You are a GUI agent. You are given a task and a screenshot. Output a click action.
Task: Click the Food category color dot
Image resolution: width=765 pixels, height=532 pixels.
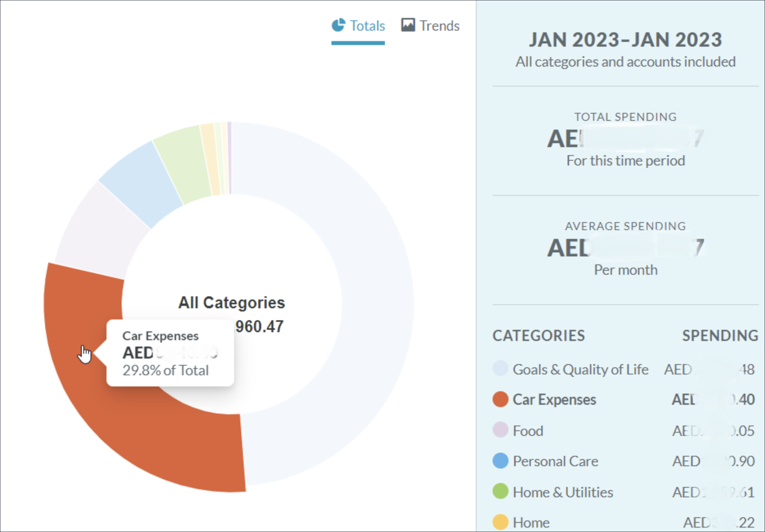pyautogui.click(x=500, y=430)
